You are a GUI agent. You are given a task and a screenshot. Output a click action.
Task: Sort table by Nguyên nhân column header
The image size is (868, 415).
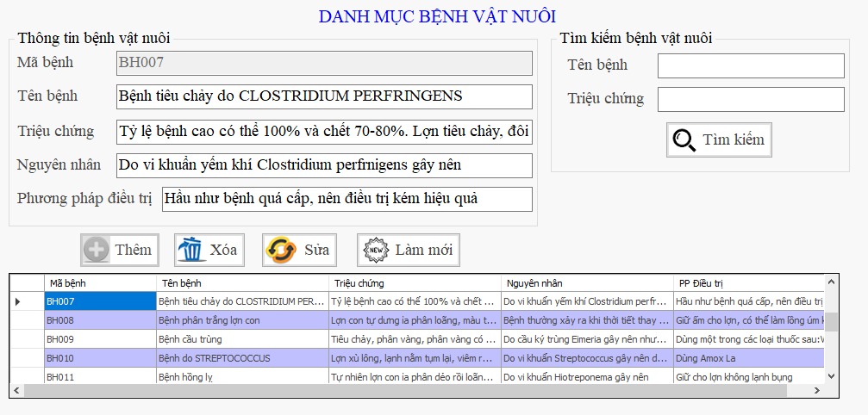tap(587, 283)
